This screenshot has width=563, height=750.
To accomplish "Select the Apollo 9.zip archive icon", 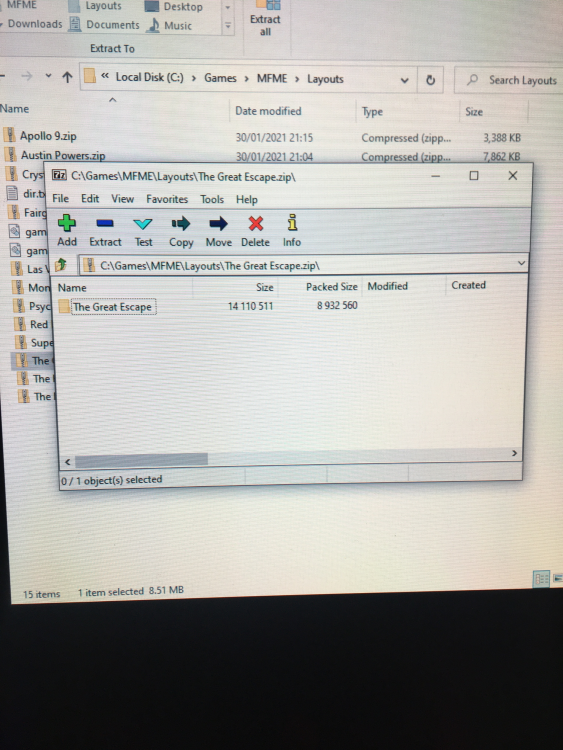I will [x=10, y=135].
